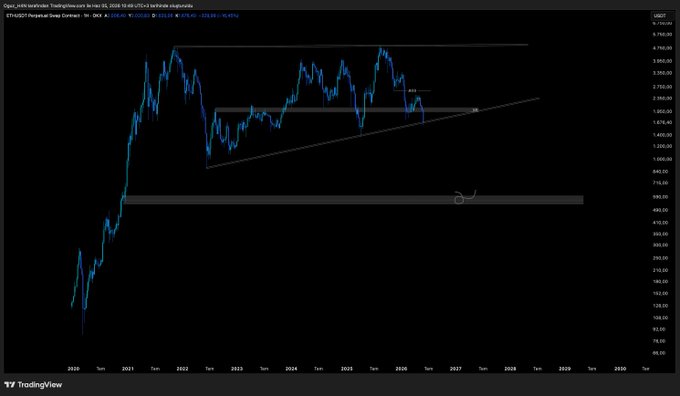Click the 128,00 price label
Viewport: 680px width, 396px height.
tap(659, 306)
